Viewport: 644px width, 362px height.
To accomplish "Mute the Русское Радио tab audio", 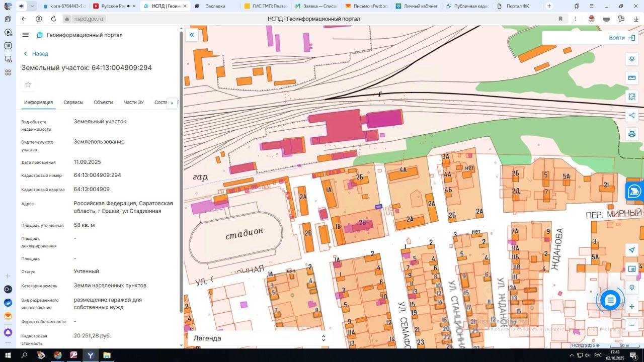I will pos(129,6).
